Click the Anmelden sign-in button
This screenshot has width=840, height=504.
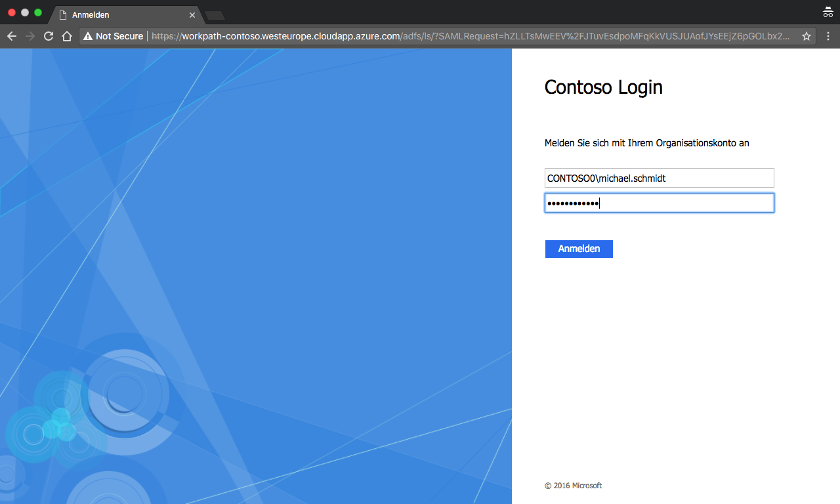click(579, 249)
